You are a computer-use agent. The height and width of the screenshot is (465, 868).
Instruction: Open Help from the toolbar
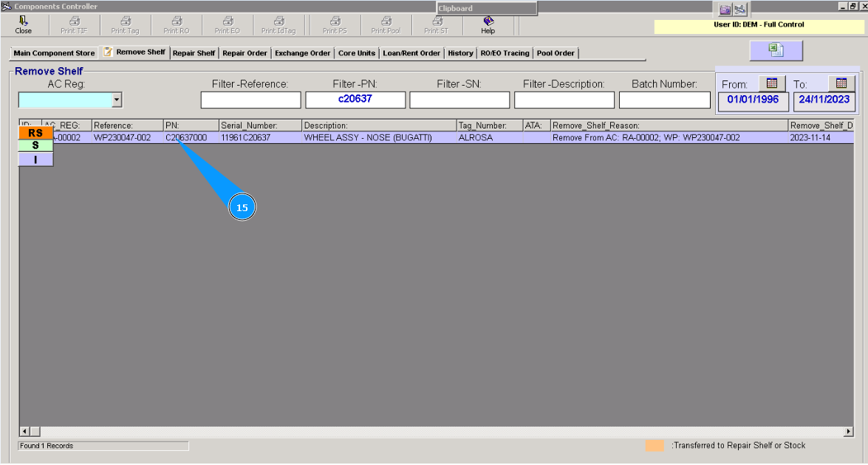pos(488,25)
